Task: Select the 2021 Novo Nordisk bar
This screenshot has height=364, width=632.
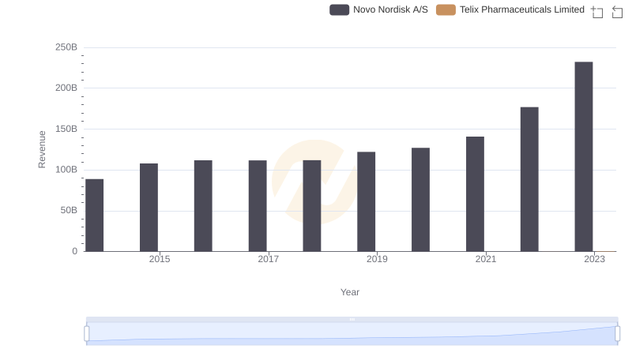Action: [475, 194]
